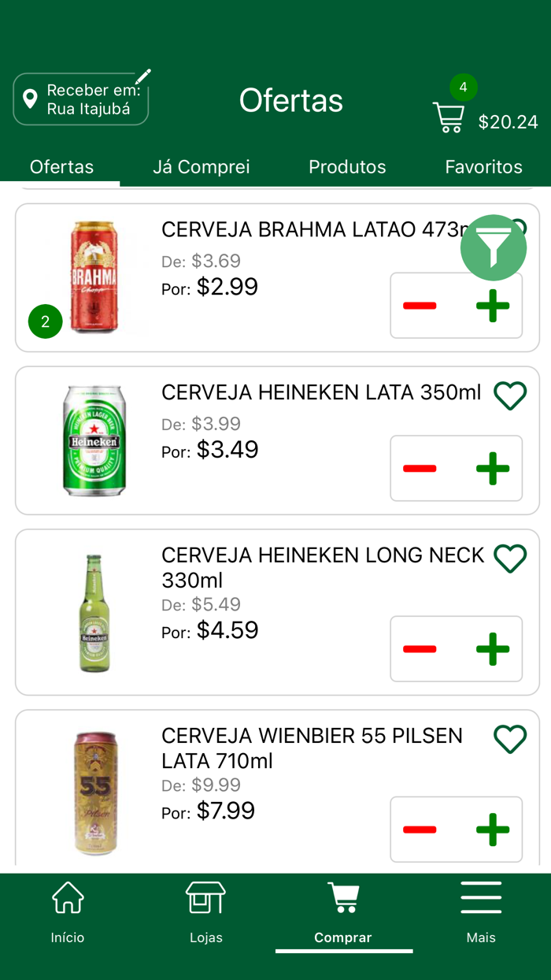Open the Favoritos tab
The height and width of the screenshot is (980, 551).
(x=483, y=166)
